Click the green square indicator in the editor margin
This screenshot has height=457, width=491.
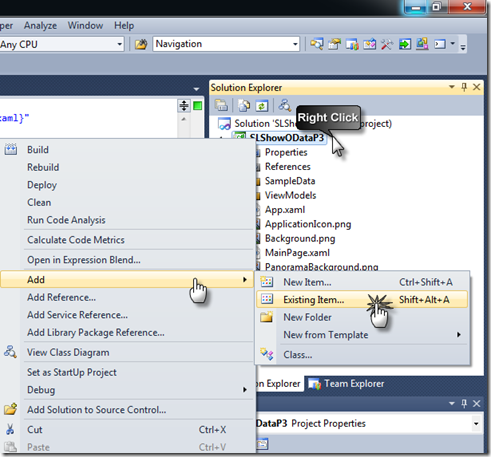click(198, 106)
